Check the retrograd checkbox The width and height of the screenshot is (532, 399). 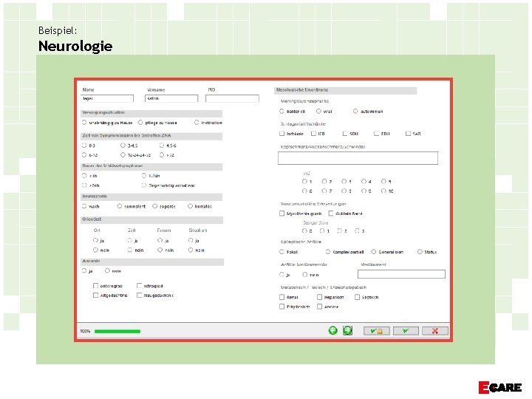point(139,286)
